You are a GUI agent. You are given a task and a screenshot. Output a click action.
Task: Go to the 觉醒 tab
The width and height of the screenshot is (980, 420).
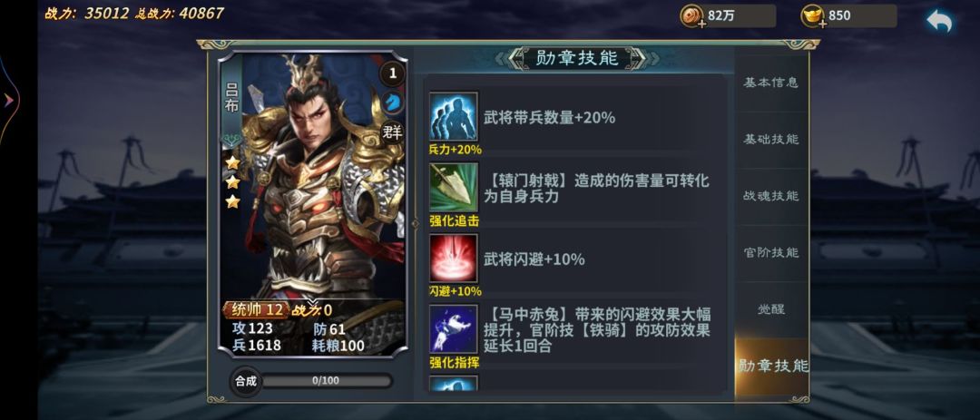click(x=770, y=309)
